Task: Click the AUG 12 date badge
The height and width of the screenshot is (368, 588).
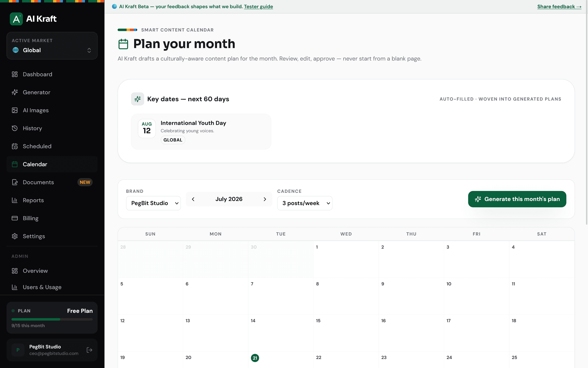Action: pyautogui.click(x=147, y=128)
